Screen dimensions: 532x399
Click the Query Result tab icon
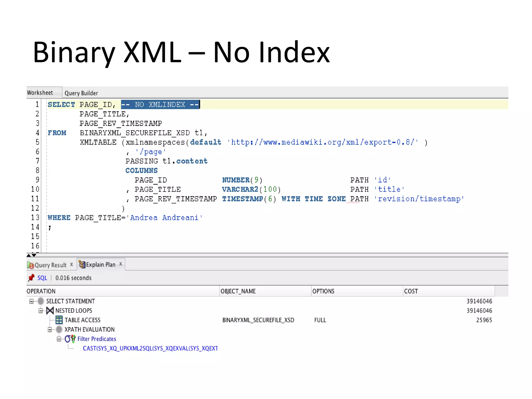[x=30, y=265]
